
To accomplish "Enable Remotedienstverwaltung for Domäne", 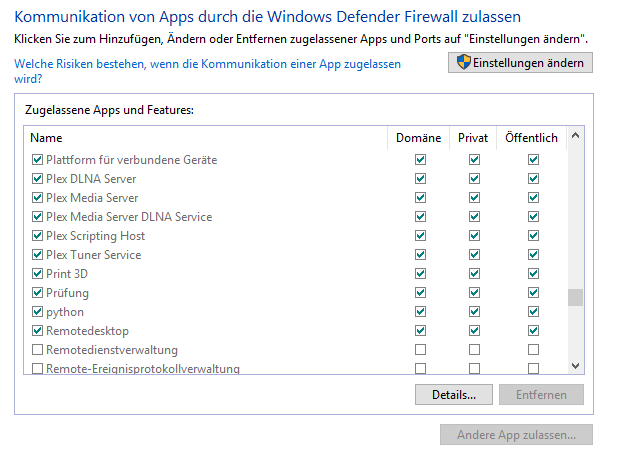I will [420, 350].
